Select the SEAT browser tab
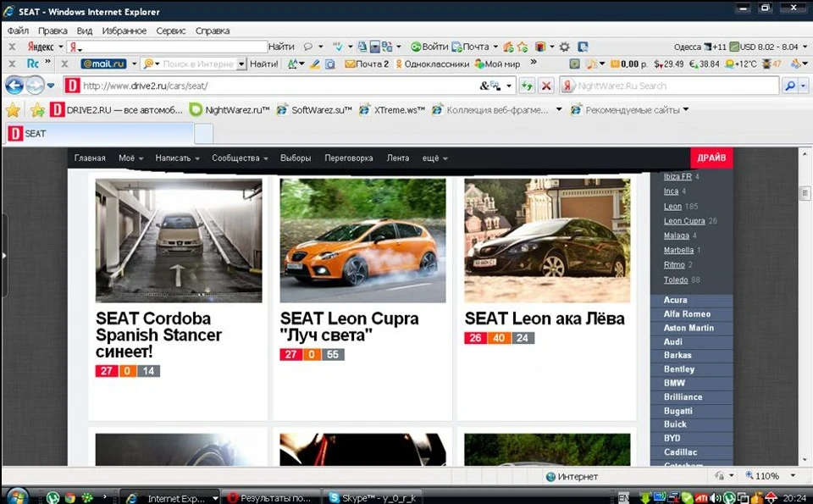813x504 pixels. (100, 134)
